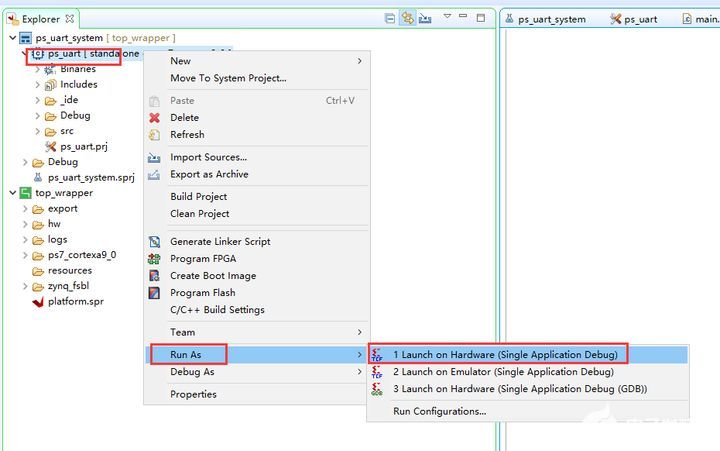Open the Team submenu
This screenshot has width=720, height=451.
pos(257,332)
